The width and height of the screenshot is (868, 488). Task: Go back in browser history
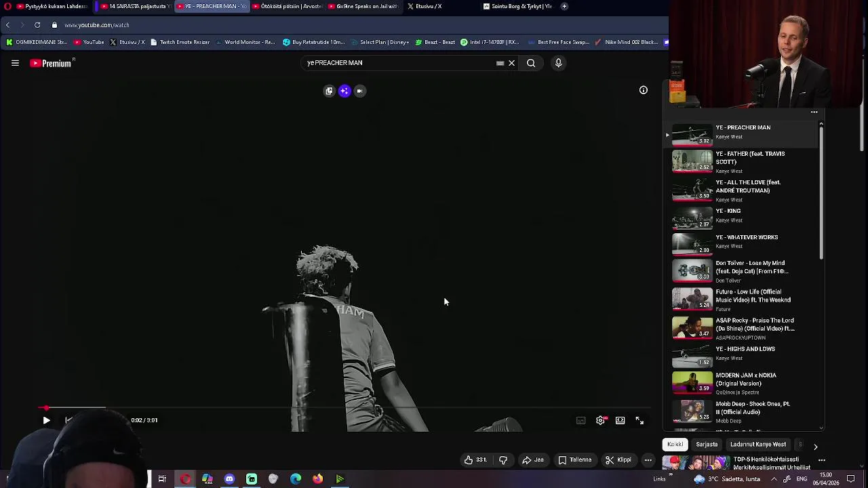(x=7, y=25)
